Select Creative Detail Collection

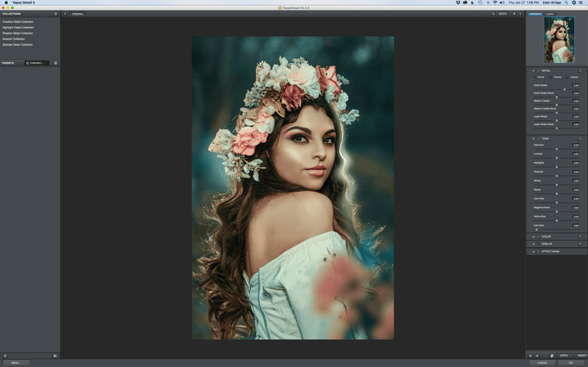point(18,22)
